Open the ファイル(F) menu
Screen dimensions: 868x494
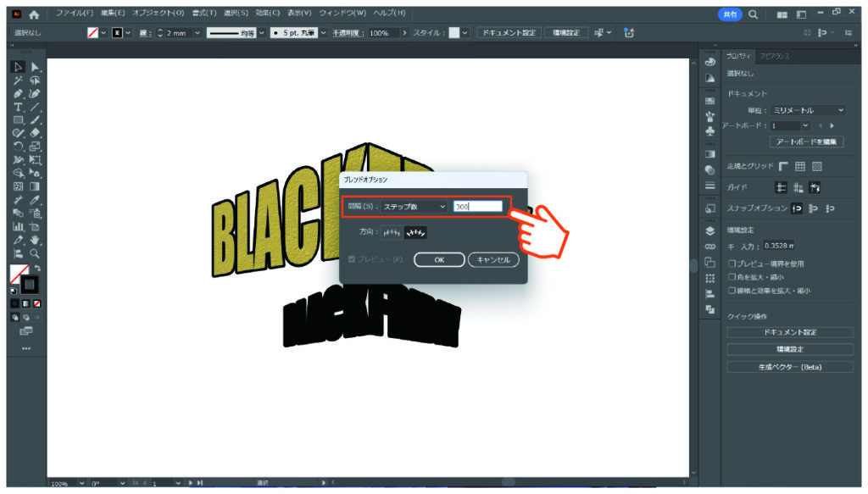75,13
